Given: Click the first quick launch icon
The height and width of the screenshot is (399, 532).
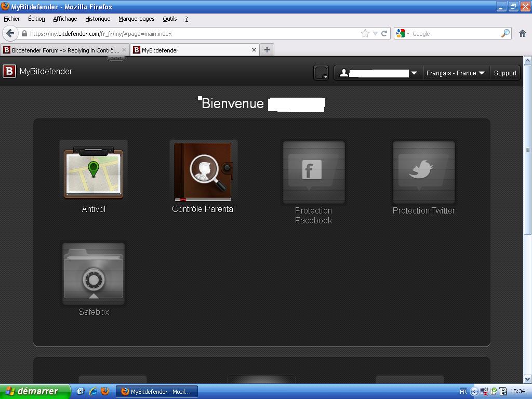Looking at the screenshot, I should (81, 391).
